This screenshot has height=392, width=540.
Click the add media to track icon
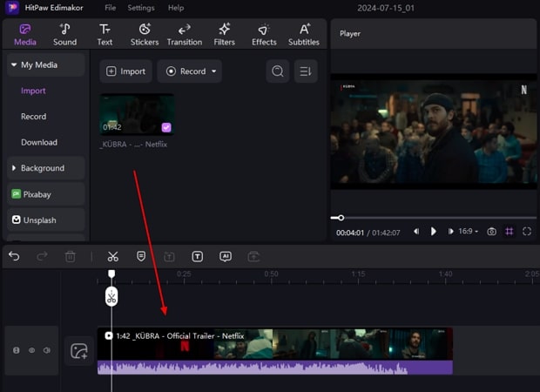tap(79, 351)
